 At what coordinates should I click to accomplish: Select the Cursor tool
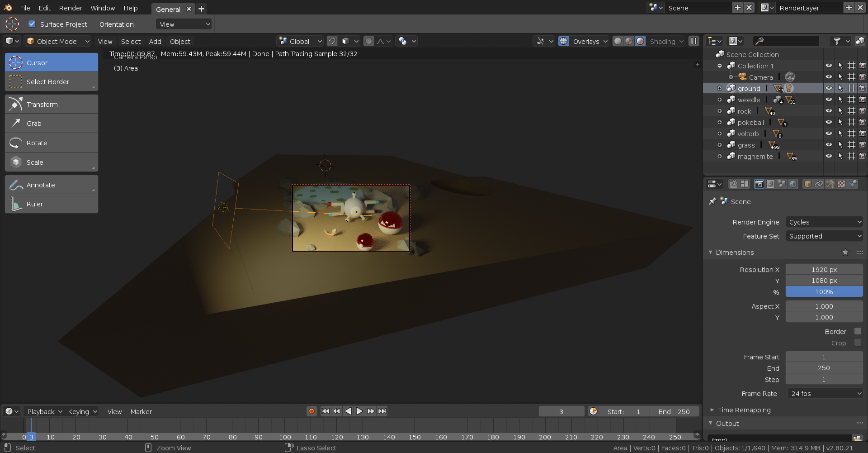pos(52,62)
